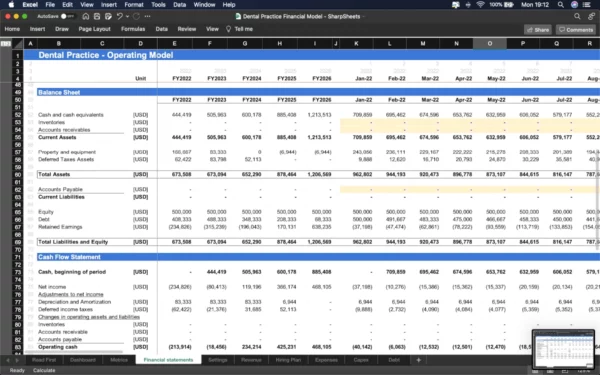
Task: Click the Home icon in the title bar toolbar
Action: (x=86, y=16)
